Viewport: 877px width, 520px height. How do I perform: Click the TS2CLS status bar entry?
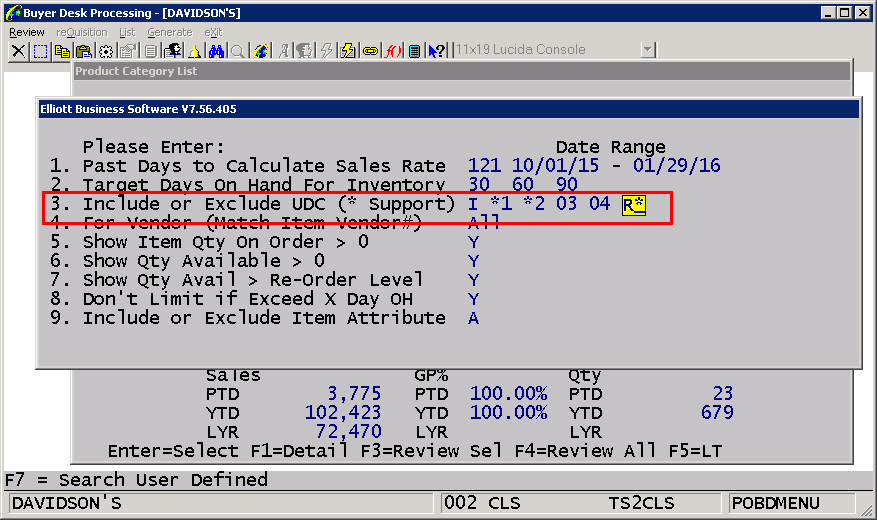642,503
